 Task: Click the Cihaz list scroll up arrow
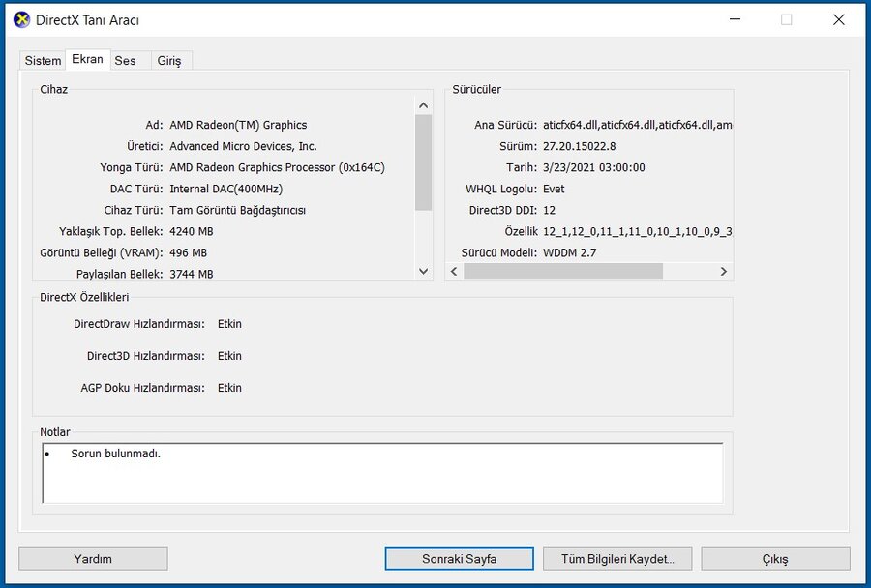click(423, 105)
